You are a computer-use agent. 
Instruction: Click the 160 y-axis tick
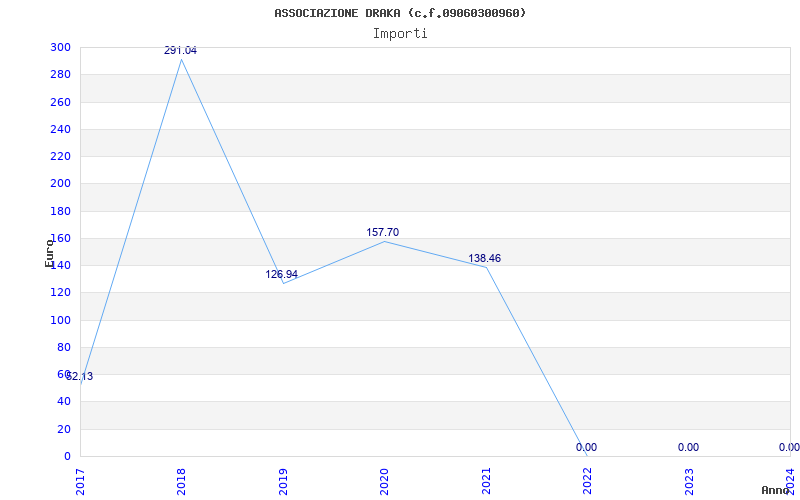pos(60,238)
